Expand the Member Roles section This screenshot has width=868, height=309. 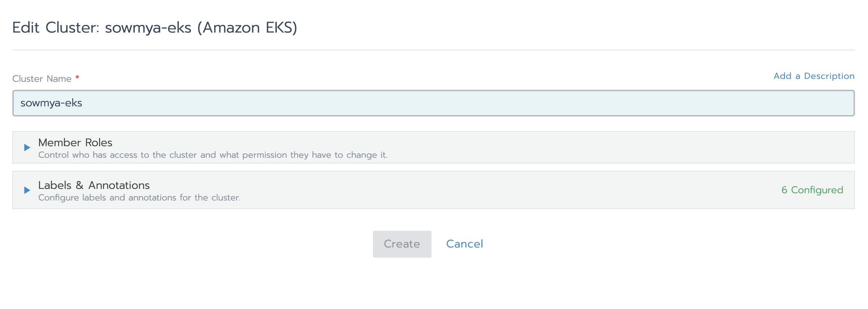click(75, 142)
